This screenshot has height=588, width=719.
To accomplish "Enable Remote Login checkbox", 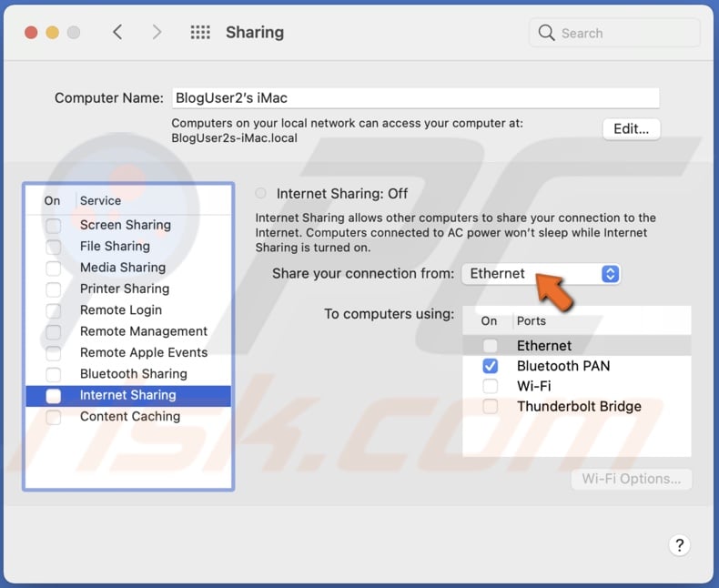I will click(x=53, y=310).
